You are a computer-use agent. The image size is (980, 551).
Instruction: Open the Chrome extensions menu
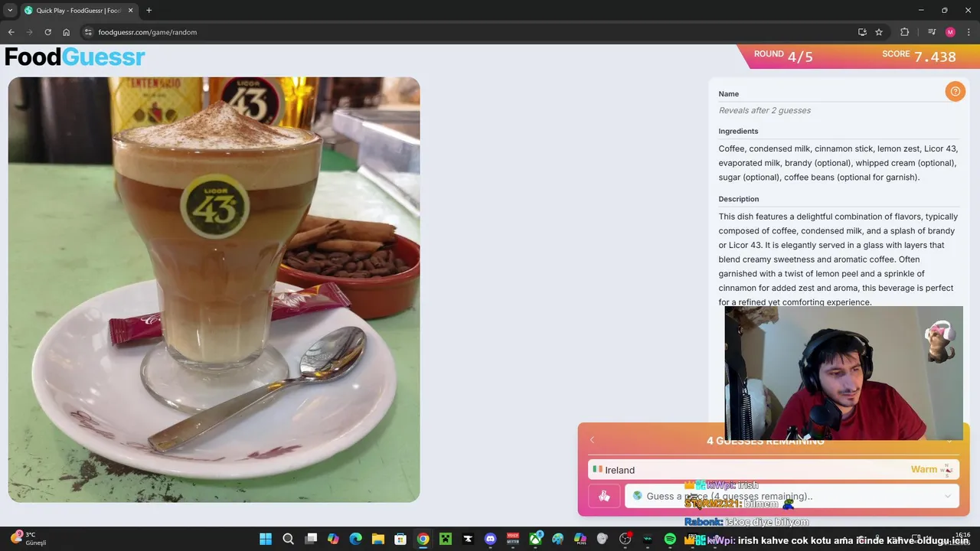(x=904, y=32)
